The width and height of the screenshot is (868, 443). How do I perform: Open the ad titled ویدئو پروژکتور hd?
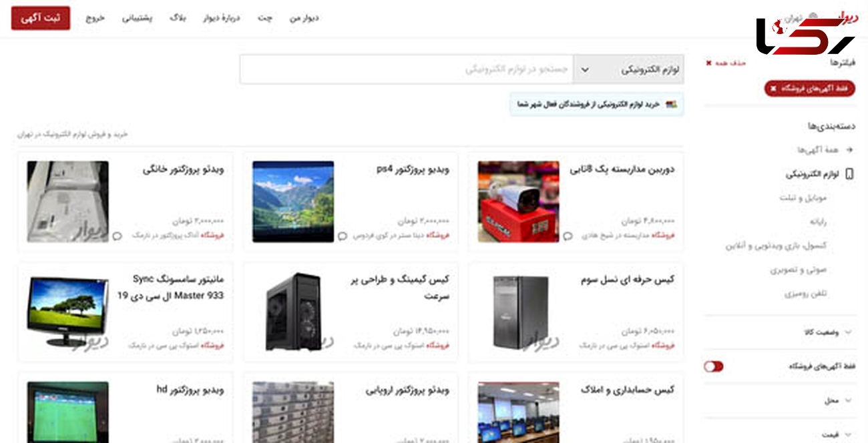click(190, 390)
